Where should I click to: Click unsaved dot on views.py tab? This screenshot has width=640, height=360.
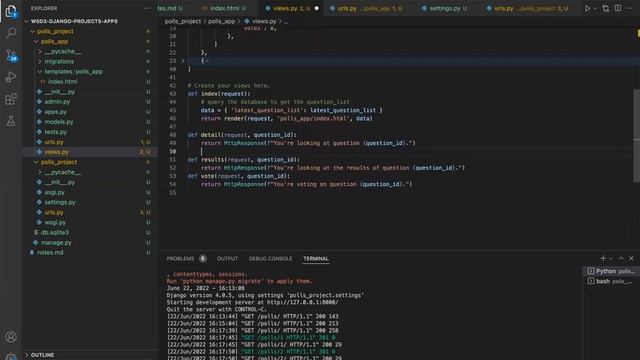[x=316, y=8]
